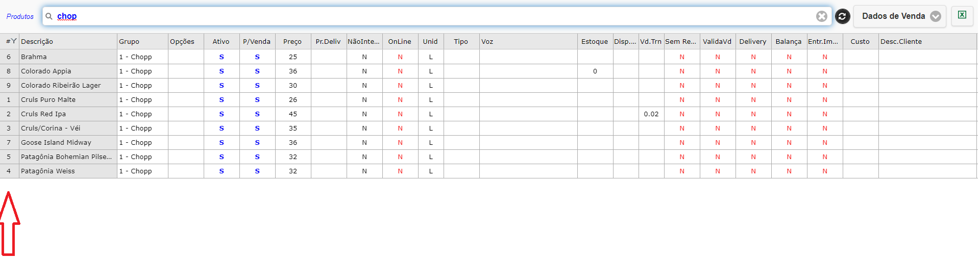Viewport: 980px width, 259px height.
Task: Toggle the Delivery N flag for Cruls Red Ipa
Action: coord(753,114)
